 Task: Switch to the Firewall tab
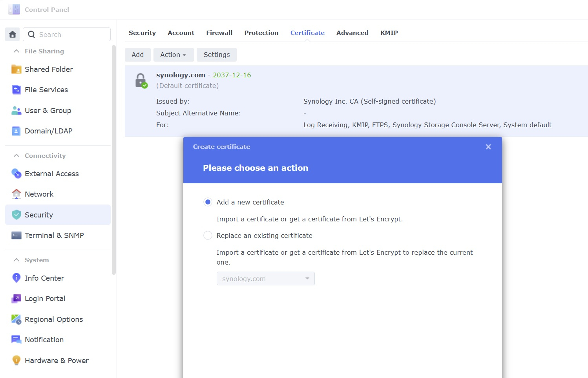point(219,33)
